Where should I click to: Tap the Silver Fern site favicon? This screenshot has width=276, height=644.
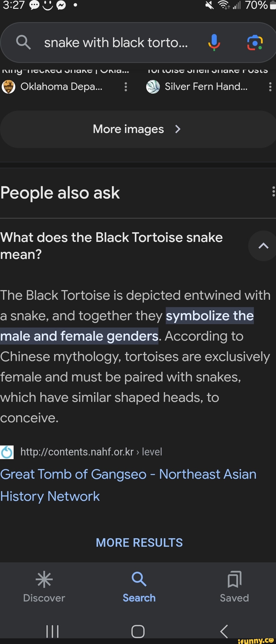point(153,87)
